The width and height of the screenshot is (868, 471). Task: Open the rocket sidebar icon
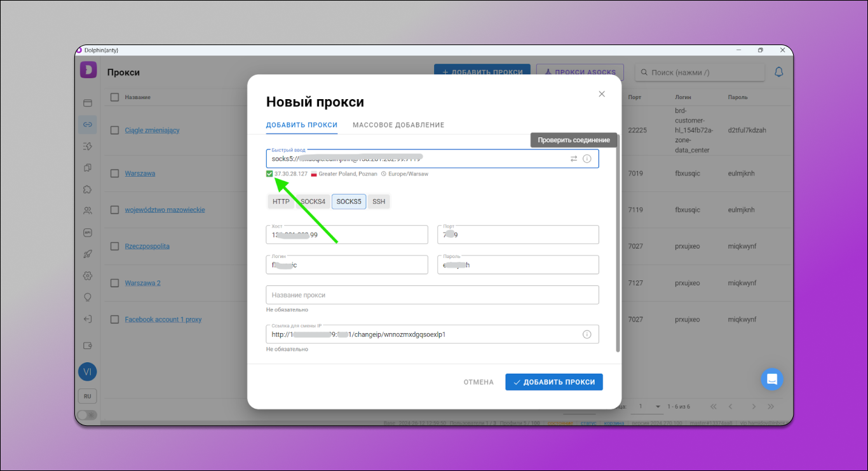coord(88,254)
